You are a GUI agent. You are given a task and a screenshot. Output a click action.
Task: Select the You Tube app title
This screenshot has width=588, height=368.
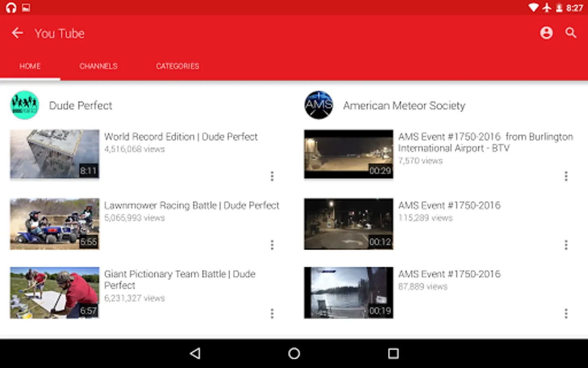pos(60,33)
